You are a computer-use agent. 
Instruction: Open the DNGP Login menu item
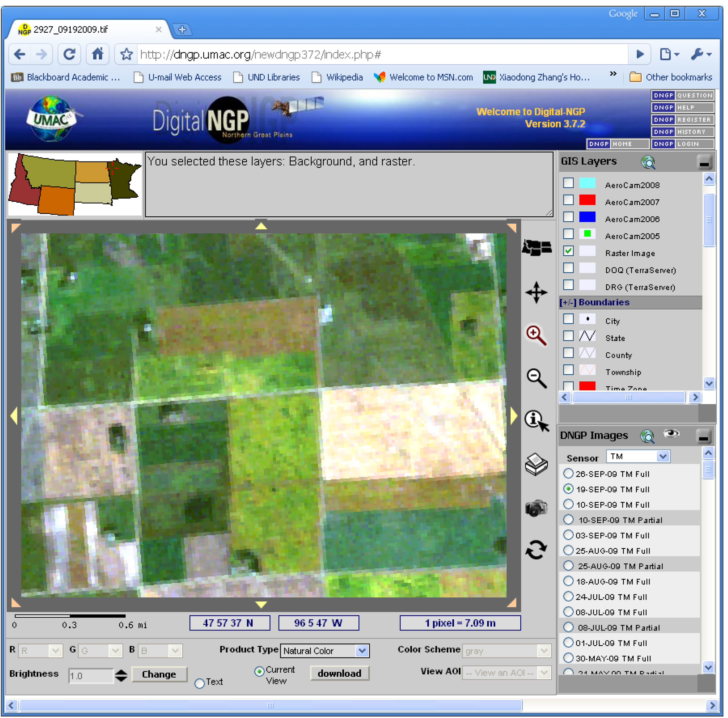click(683, 144)
